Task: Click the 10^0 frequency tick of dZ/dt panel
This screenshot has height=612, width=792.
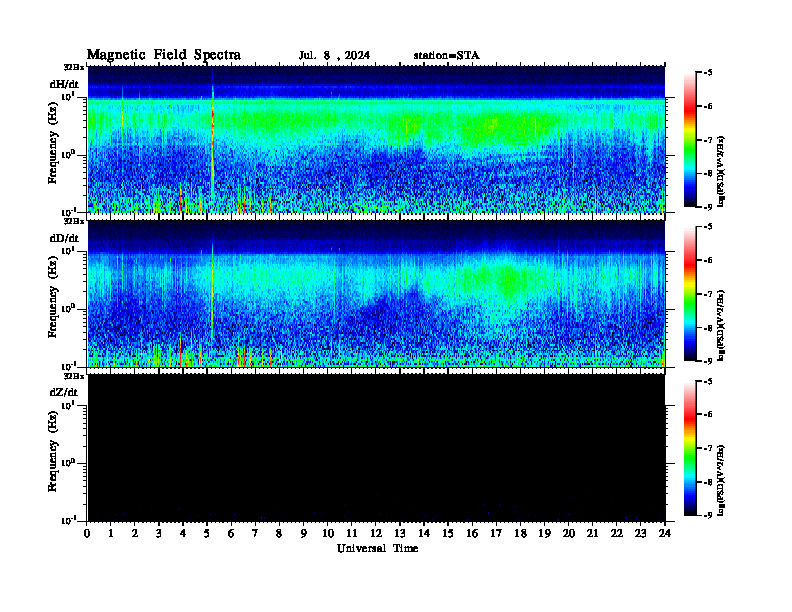Action: click(68, 463)
